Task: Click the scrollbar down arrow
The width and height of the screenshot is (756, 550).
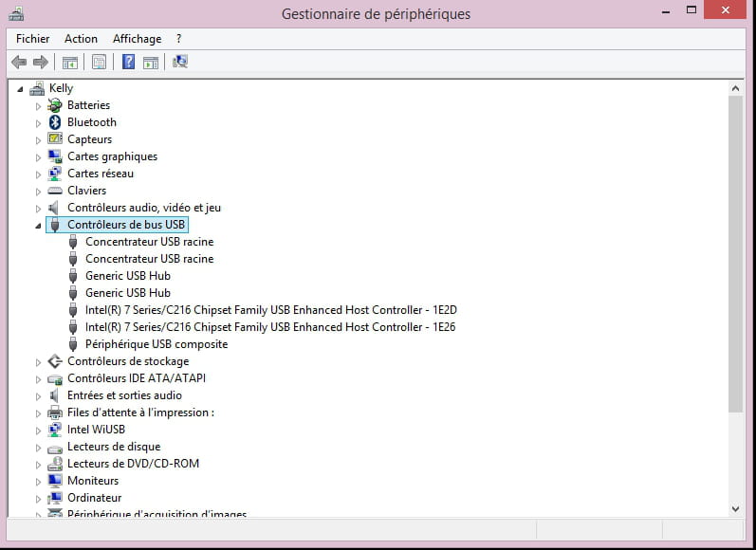Action: click(736, 509)
